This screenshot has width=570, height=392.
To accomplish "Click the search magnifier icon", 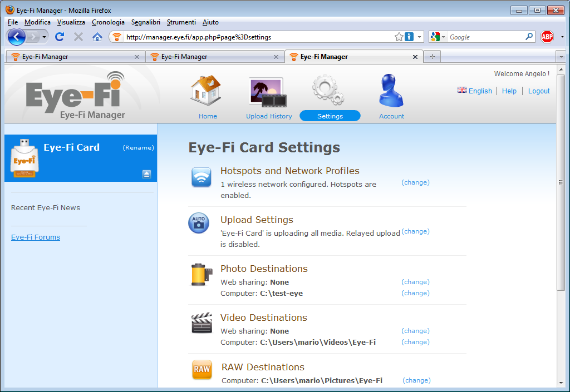I will click(x=529, y=37).
